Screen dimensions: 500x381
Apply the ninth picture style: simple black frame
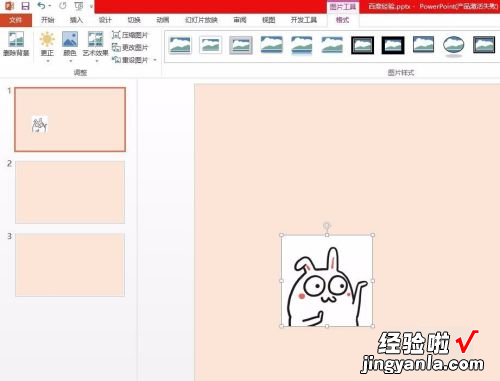423,45
